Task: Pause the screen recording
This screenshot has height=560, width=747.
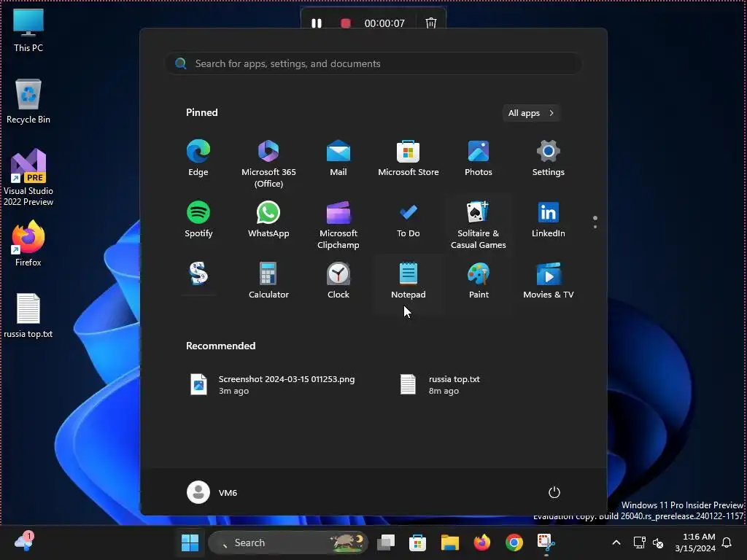Action: 317,23
